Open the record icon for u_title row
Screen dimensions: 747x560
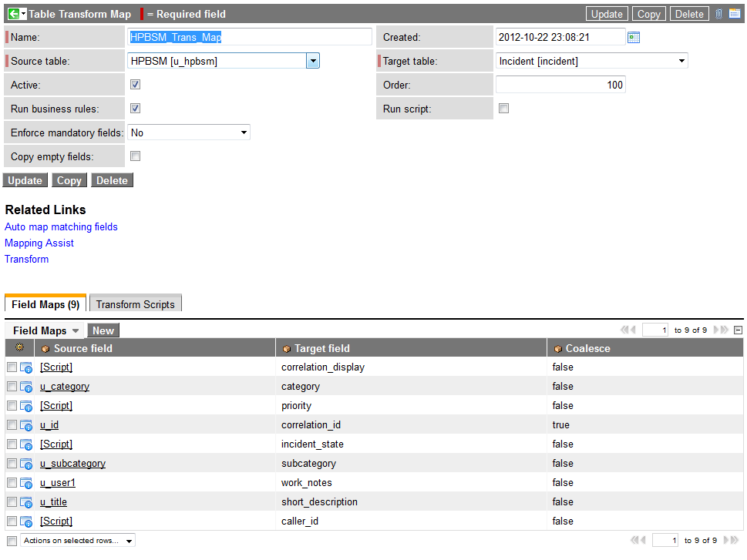coord(26,502)
